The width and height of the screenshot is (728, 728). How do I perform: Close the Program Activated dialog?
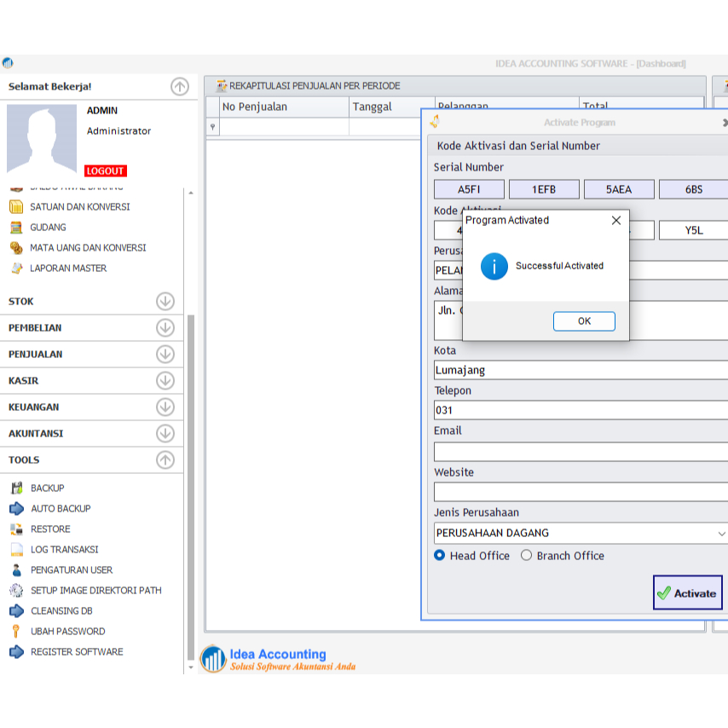(616, 220)
